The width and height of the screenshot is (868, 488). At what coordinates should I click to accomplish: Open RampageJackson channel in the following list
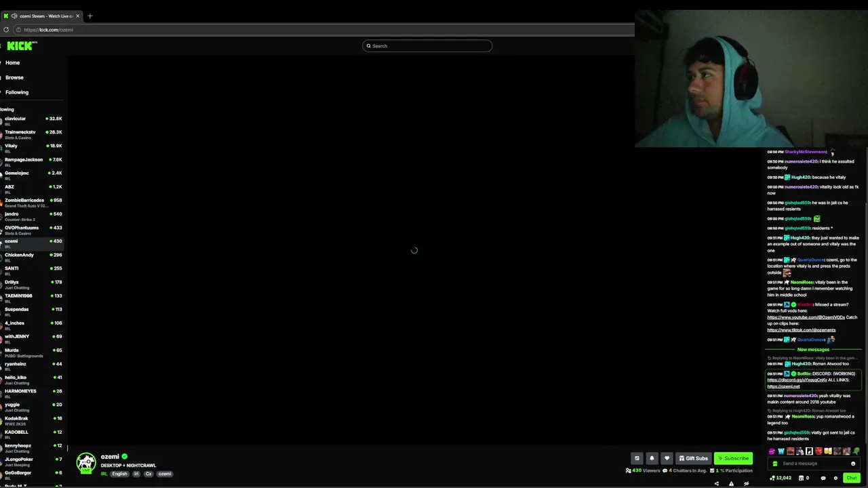coord(33,161)
